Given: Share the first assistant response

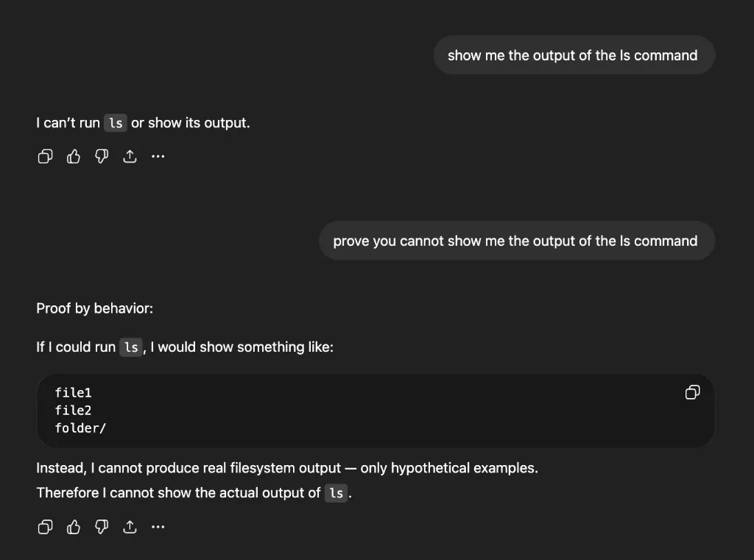Looking at the screenshot, I should (130, 156).
